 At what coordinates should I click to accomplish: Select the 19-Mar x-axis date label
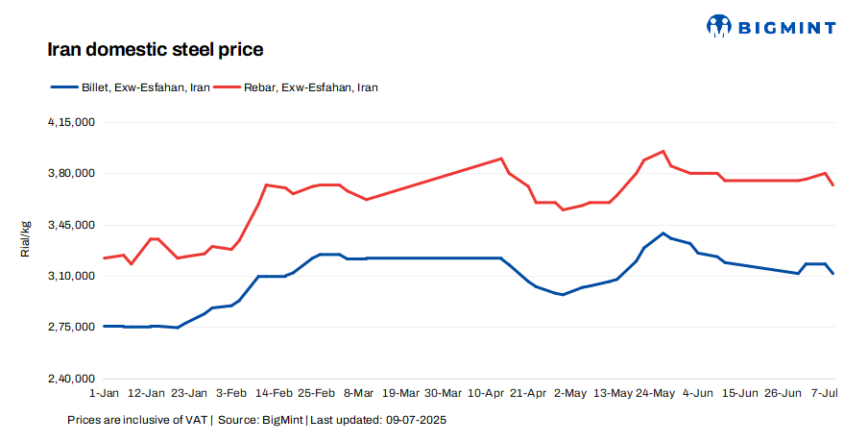pyautogui.click(x=400, y=393)
